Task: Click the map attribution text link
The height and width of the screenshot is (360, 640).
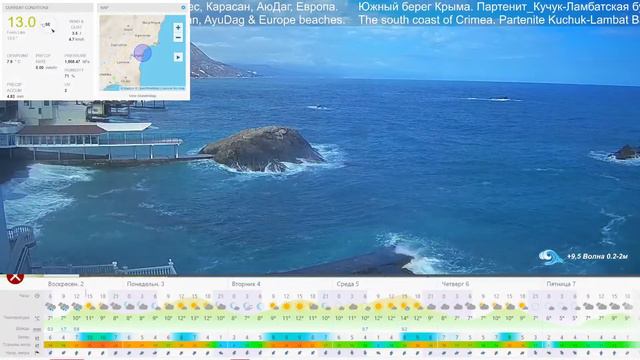Action: pyautogui.click(x=152, y=88)
